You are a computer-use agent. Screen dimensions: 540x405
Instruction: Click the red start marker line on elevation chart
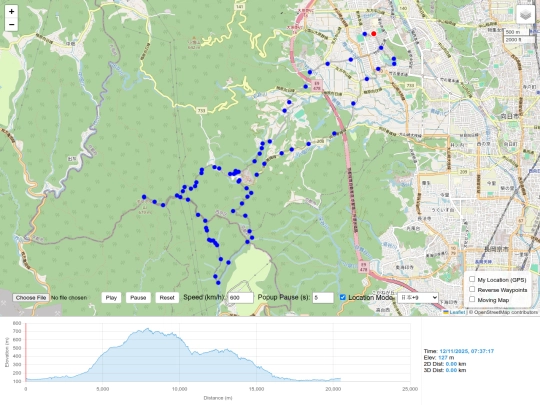(x=26, y=352)
